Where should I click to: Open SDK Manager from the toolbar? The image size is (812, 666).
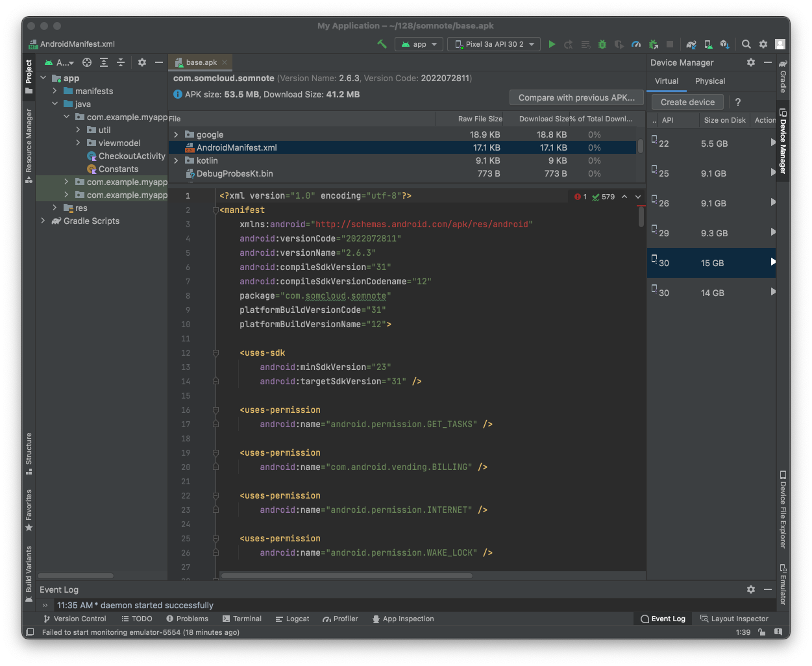725,44
